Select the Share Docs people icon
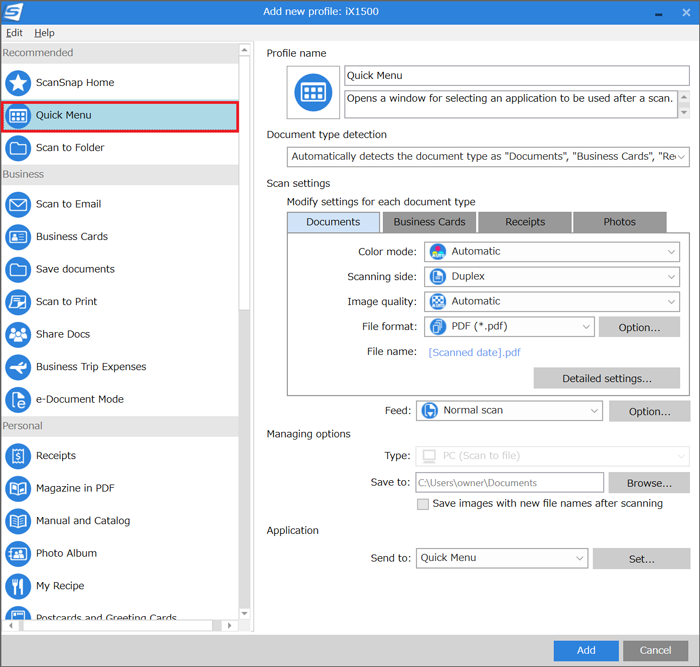 (x=18, y=334)
